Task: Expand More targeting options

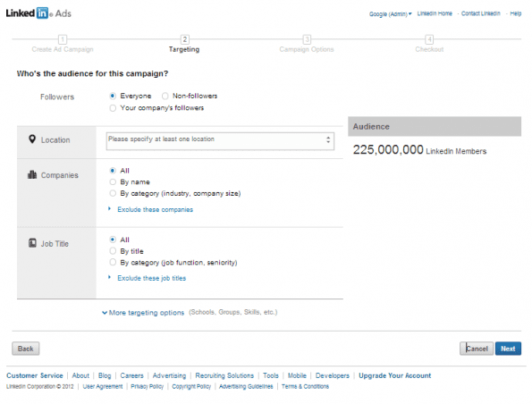Action: pyautogui.click(x=147, y=313)
